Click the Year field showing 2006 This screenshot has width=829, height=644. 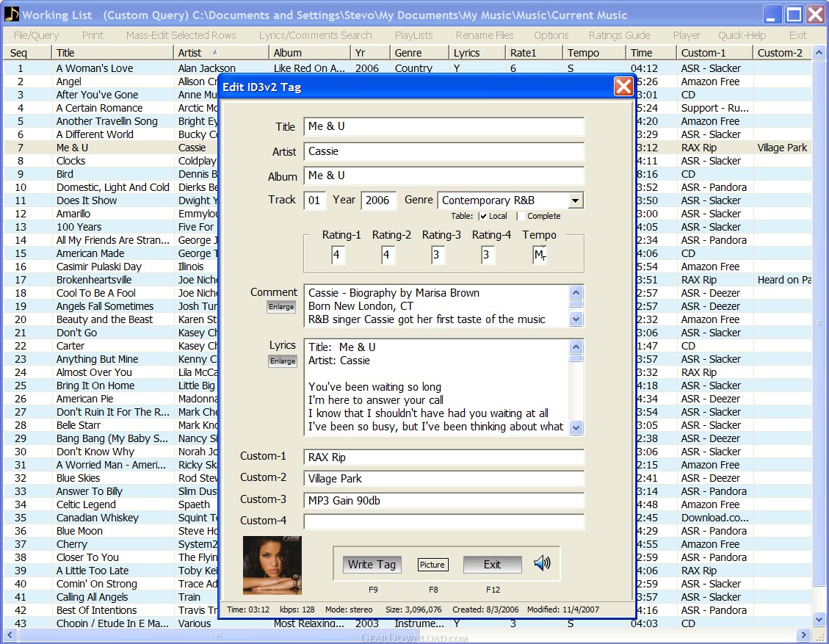378,200
